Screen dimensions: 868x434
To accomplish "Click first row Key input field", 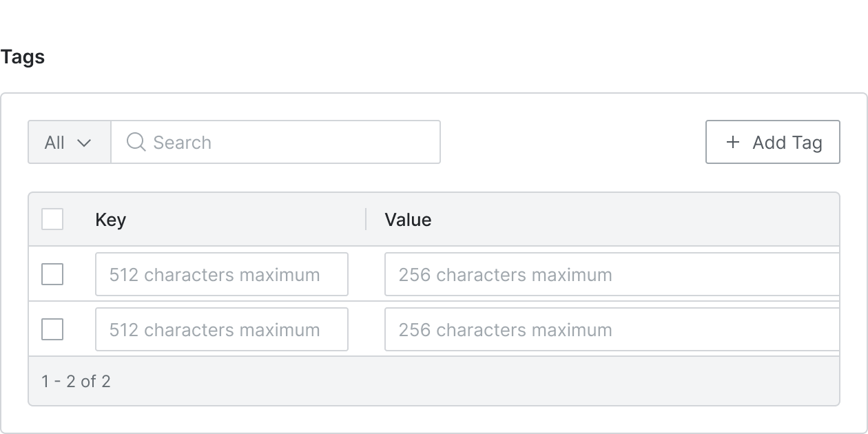I will pyautogui.click(x=222, y=274).
